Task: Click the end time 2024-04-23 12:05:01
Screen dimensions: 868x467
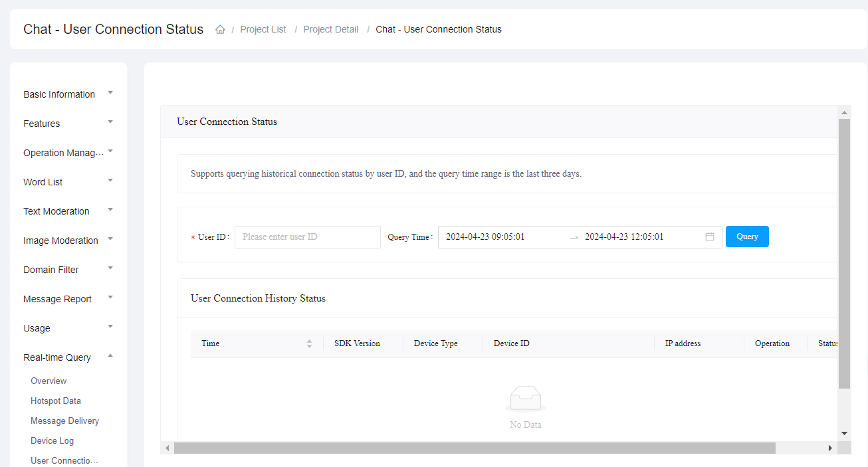Action: tap(624, 236)
